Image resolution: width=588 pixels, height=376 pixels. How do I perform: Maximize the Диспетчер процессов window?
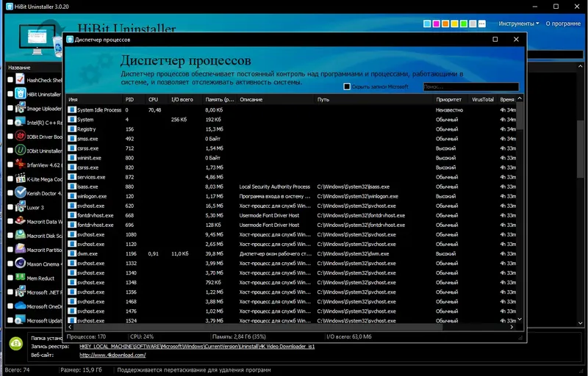[x=495, y=40]
